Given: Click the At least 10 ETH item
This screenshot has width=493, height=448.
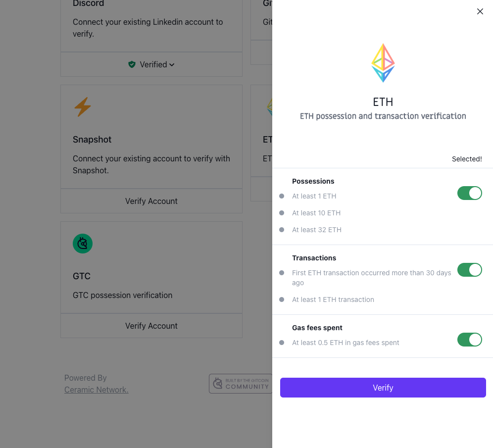Looking at the screenshot, I should pyautogui.click(x=316, y=213).
